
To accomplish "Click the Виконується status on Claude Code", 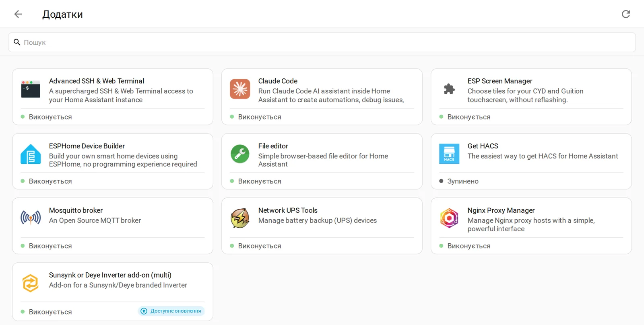I will [x=260, y=117].
